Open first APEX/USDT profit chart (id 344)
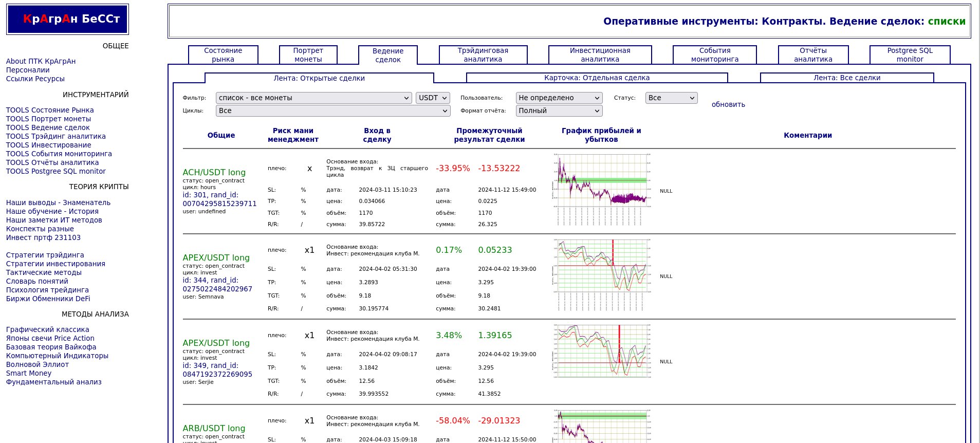The height and width of the screenshot is (443, 980). (601, 275)
